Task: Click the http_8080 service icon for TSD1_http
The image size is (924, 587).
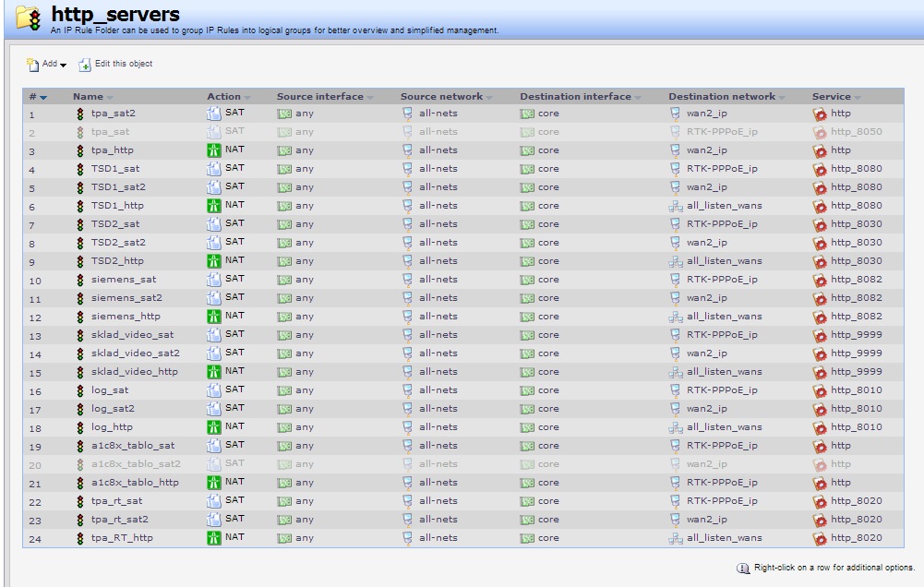Action: click(x=818, y=207)
